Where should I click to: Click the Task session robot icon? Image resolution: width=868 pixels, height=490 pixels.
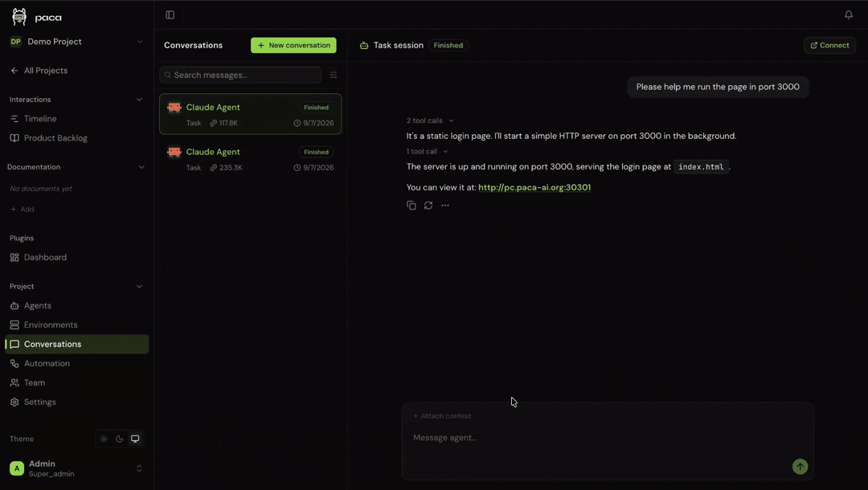(364, 45)
